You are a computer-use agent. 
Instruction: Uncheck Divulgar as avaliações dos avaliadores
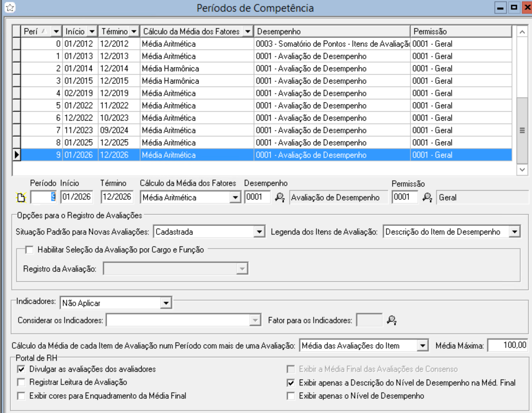21,369
